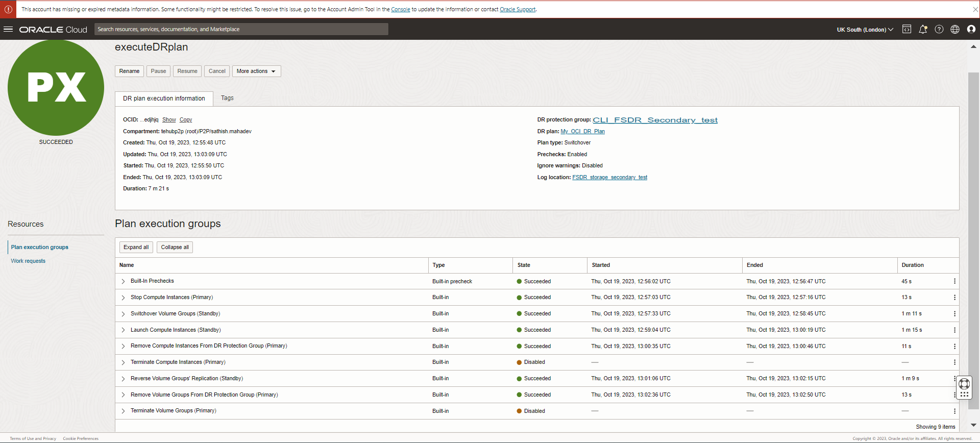Click the Cancel button
This screenshot has width=980, height=443.
click(217, 71)
